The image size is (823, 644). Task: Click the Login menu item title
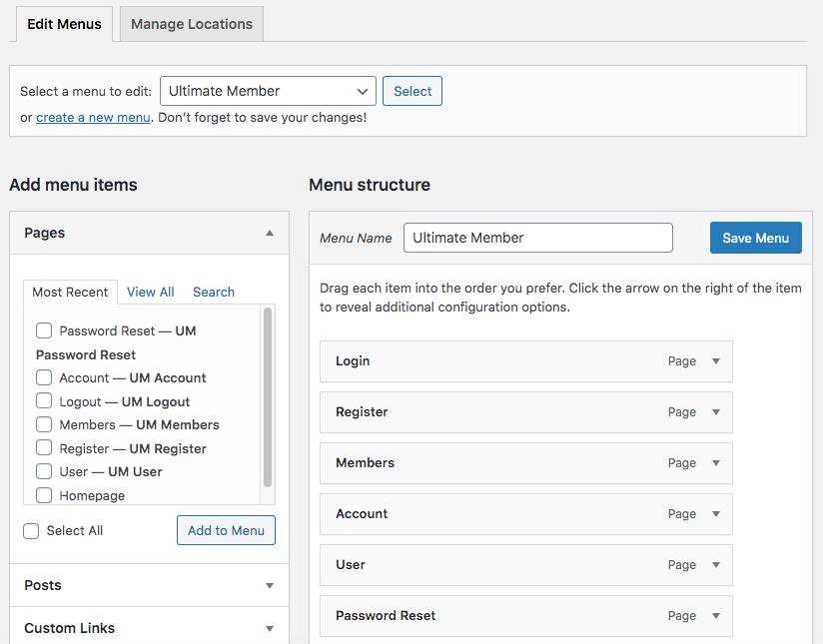pyautogui.click(x=353, y=361)
